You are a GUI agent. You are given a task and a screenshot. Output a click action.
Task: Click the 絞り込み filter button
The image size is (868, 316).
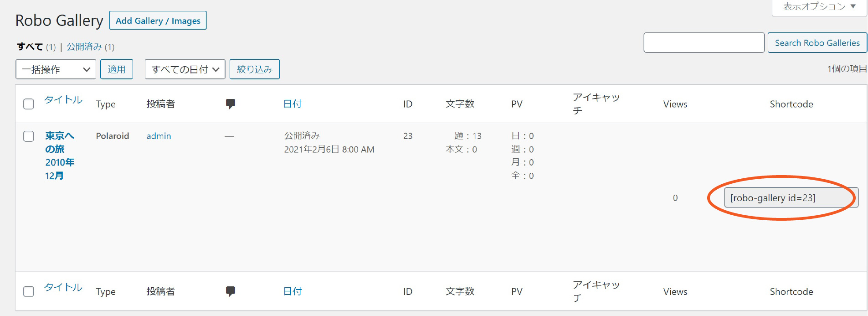coord(254,69)
